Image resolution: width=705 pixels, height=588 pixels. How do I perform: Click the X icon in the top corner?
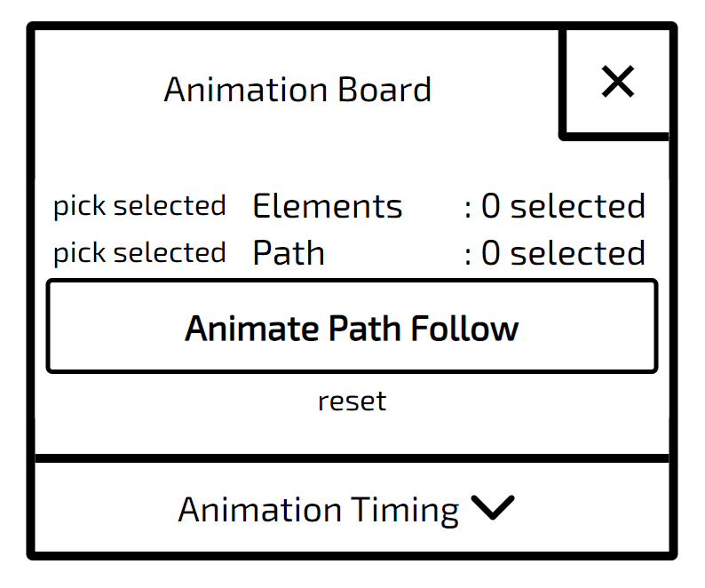[618, 82]
